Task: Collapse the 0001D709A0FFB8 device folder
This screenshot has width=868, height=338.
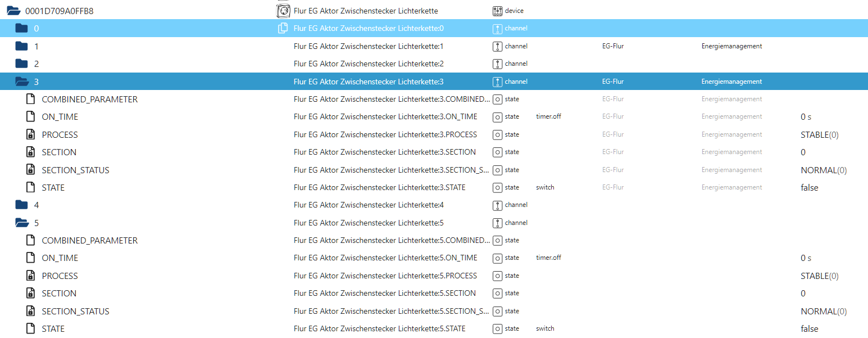Action: [13, 11]
